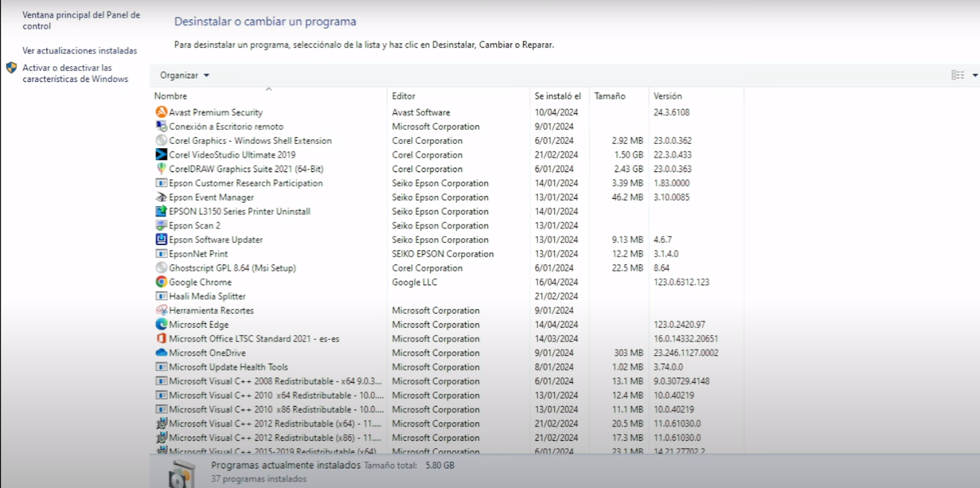The image size is (980, 488).
Task: Select Google Chrome program name
Action: [200, 282]
